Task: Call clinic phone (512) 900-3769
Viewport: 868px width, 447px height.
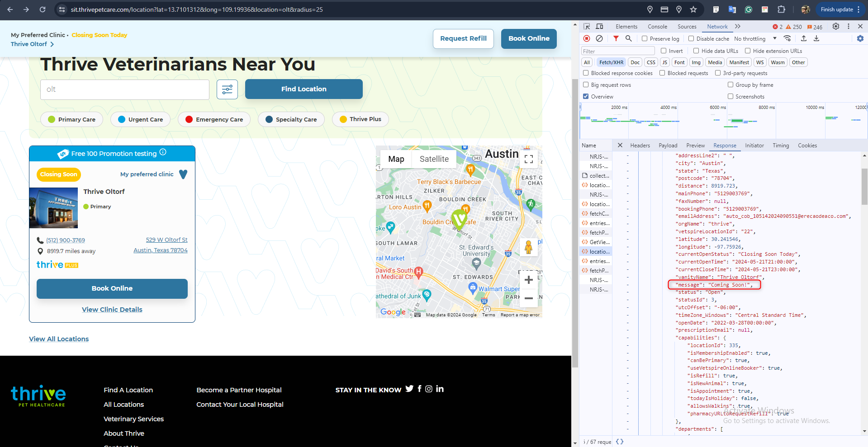Action: [x=66, y=240]
